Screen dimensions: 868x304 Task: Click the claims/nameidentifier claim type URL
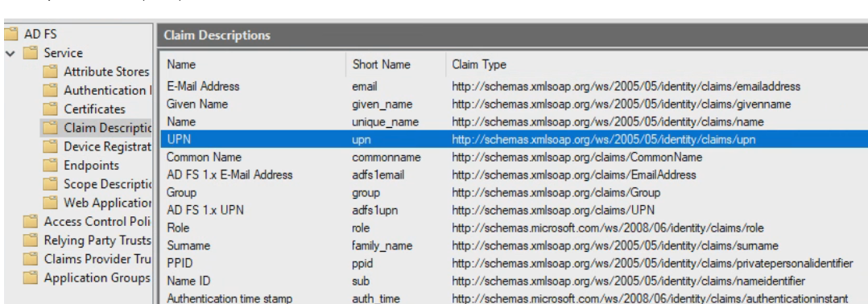click(628, 281)
